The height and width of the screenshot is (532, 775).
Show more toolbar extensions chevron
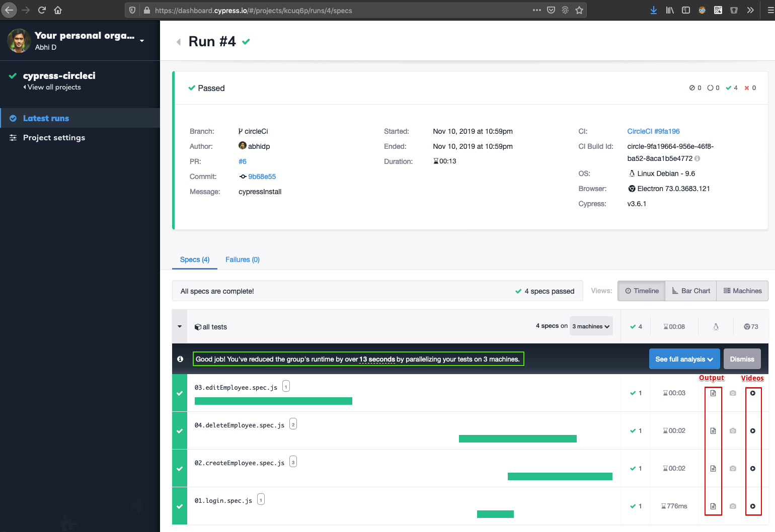tap(750, 10)
